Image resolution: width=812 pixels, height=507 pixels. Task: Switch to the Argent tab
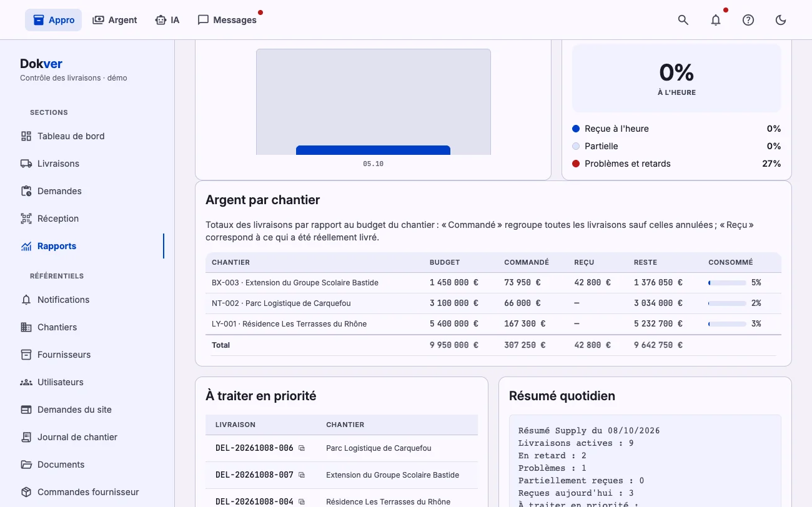pos(115,20)
